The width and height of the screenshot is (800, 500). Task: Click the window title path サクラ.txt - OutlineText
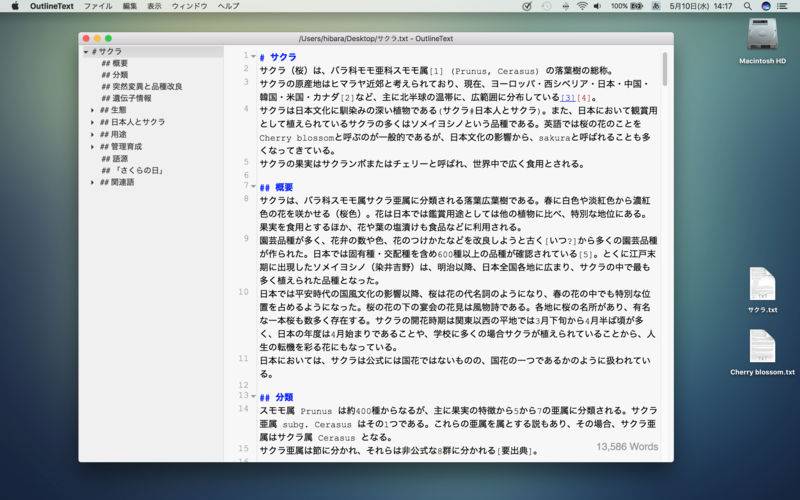pyautogui.click(x=376, y=39)
